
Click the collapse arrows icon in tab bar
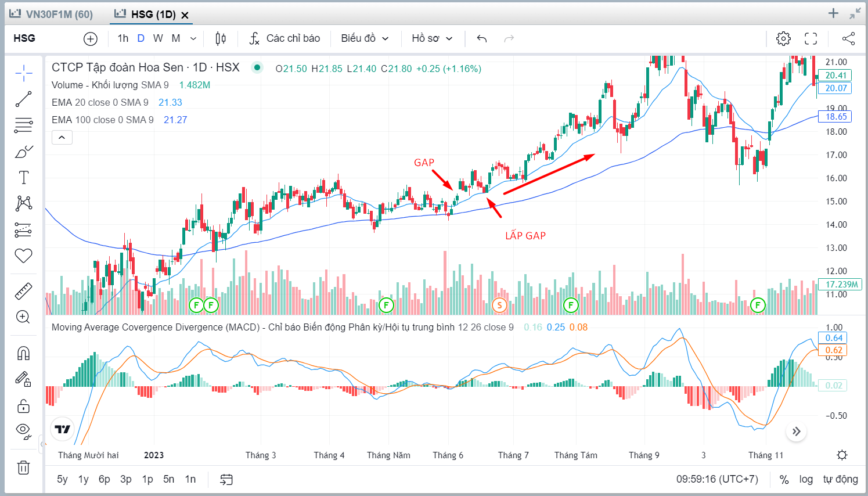point(855,13)
